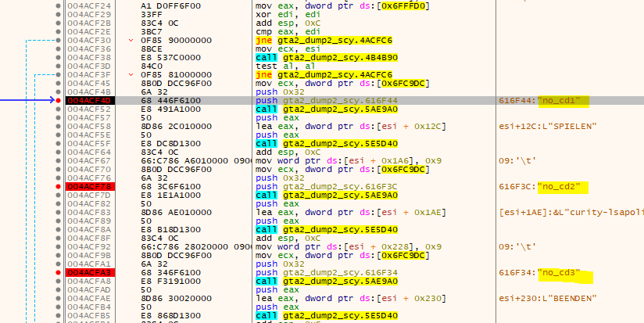Select the instruction mov eax, dword ptr ds:[0x6FFFD0]
The height and width of the screenshot is (323, 644).
[x=342, y=5]
